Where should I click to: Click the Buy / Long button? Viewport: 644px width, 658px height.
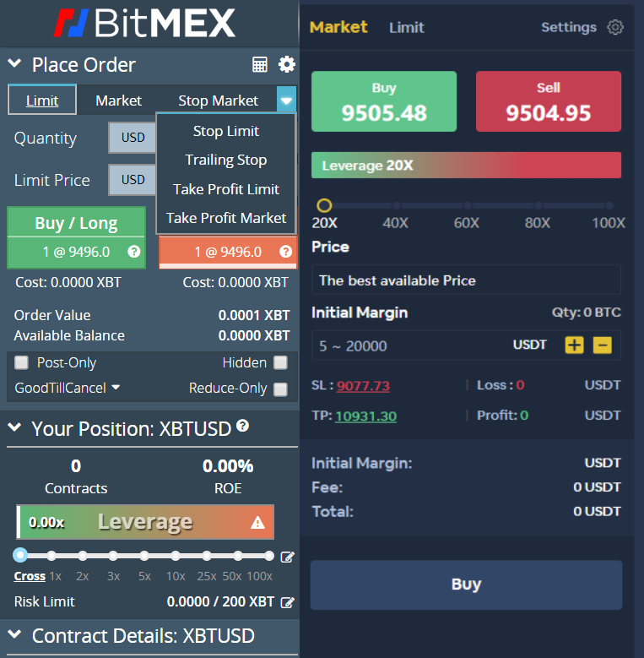click(77, 237)
